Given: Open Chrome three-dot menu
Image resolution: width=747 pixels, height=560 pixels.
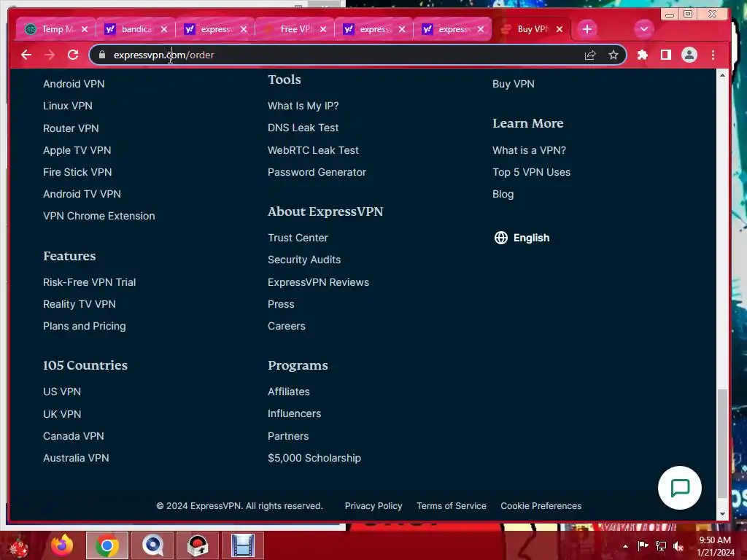Looking at the screenshot, I should click(x=713, y=55).
